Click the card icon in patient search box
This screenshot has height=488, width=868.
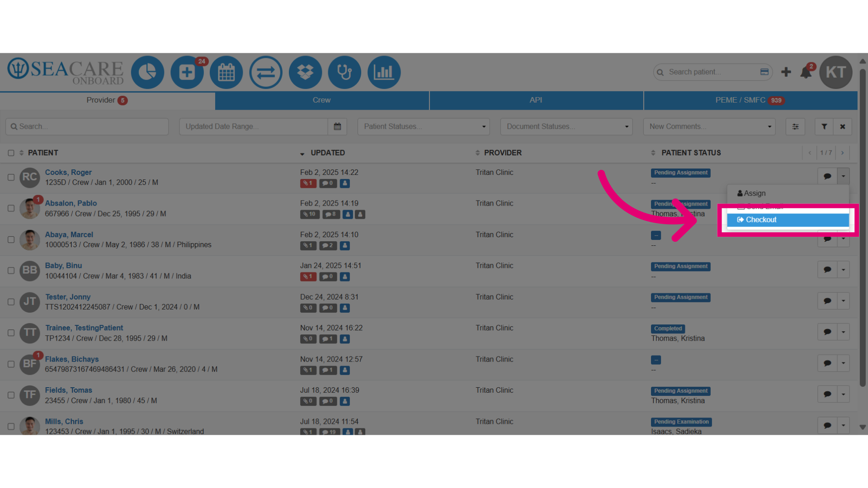click(764, 72)
